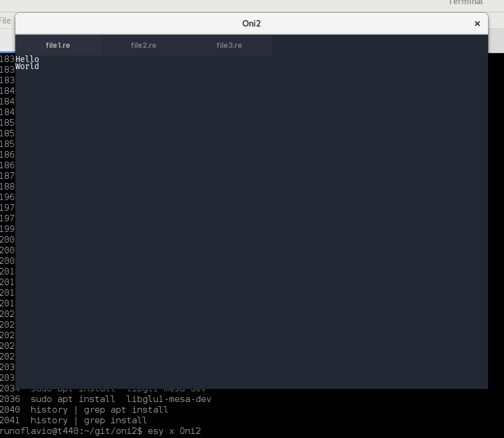The height and width of the screenshot is (438, 504).
Task: Open the file2.re tab
Action: [144, 45]
